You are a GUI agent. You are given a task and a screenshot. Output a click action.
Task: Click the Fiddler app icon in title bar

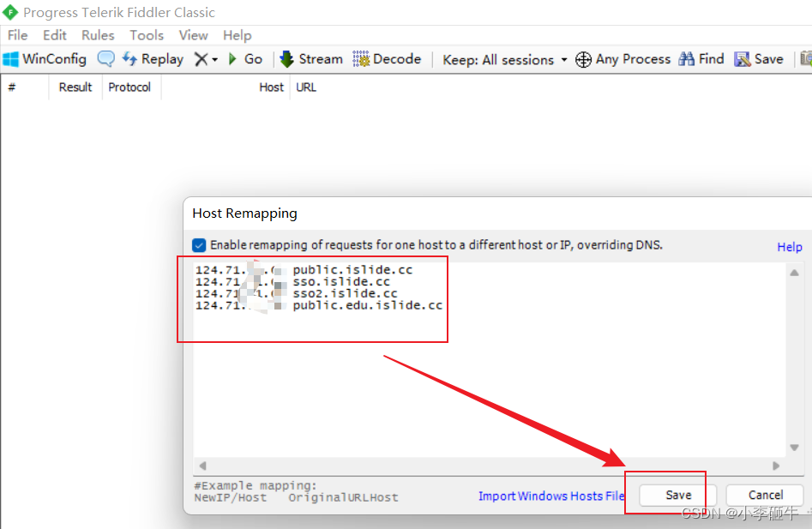[9, 12]
